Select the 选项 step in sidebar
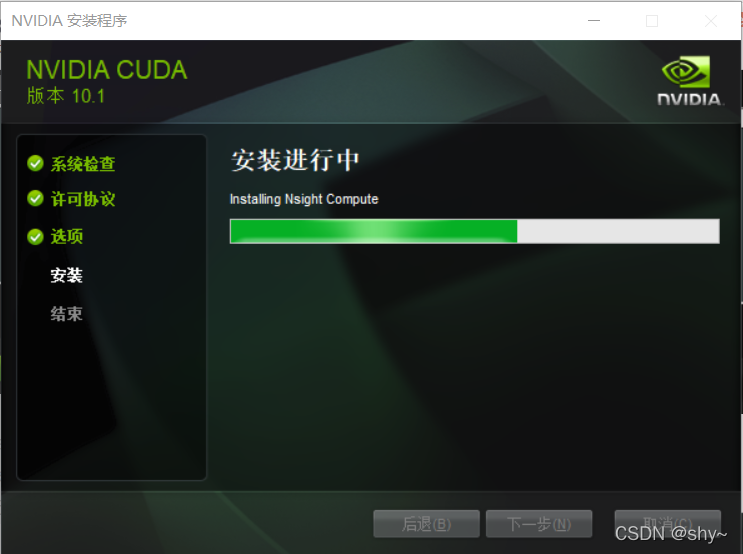Screen dimensions: 743x554 point(67,236)
